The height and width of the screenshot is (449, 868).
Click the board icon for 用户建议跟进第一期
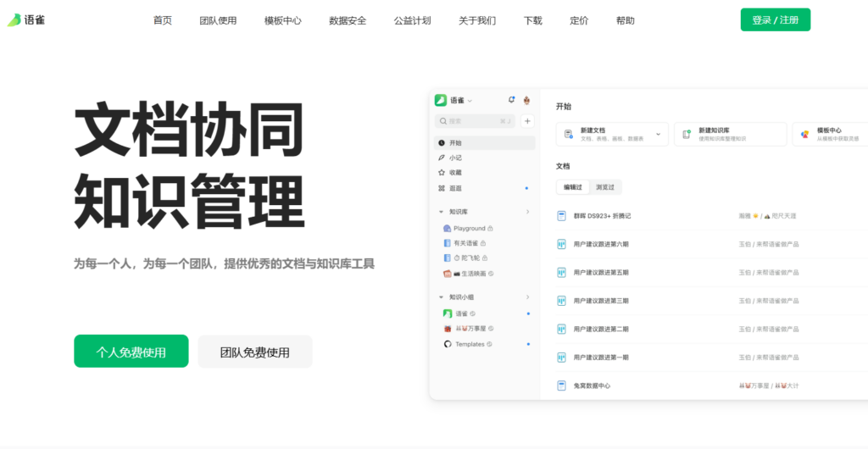tap(561, 358)
